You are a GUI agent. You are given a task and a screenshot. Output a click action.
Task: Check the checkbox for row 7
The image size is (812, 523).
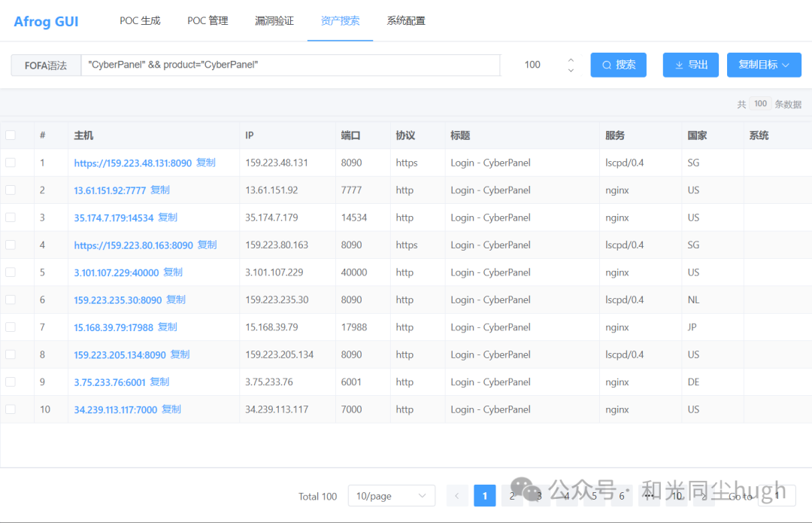tap(11, 327)
